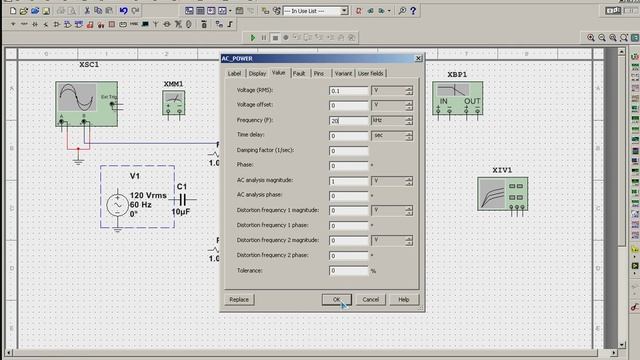
Task: Expand the arrow beside the Grapher icon
Action: point(230,11)
